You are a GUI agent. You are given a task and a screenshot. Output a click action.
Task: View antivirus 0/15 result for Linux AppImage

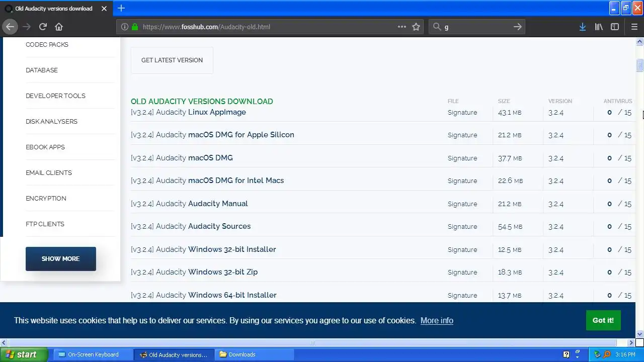click(619, 113)
